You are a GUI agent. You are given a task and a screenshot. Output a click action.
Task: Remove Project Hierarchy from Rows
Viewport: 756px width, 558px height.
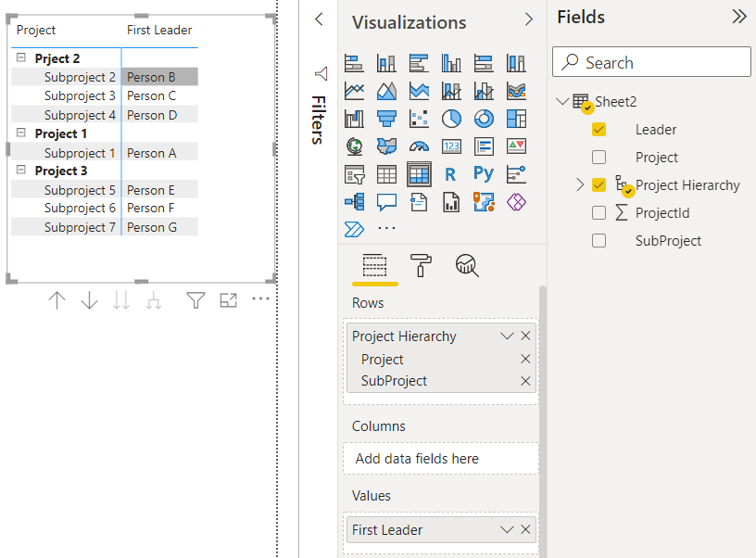coord(525,336)
